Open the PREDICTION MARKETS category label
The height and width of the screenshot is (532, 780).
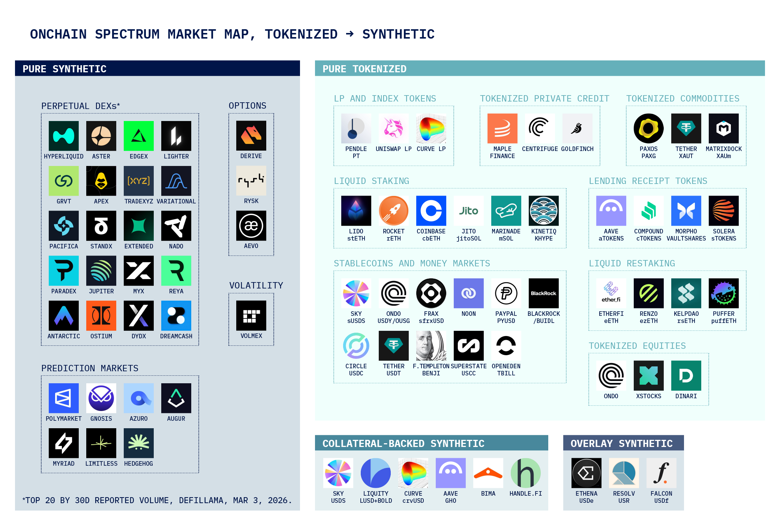pos(90,368)
